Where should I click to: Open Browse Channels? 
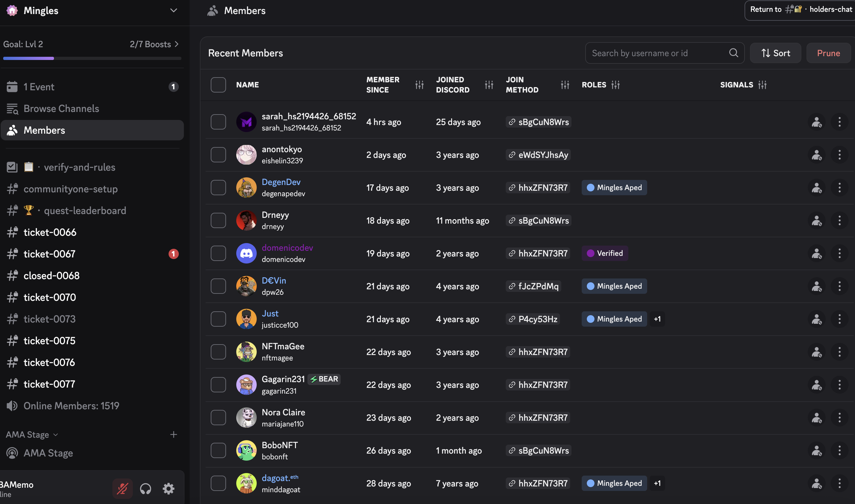coord(92,108)
